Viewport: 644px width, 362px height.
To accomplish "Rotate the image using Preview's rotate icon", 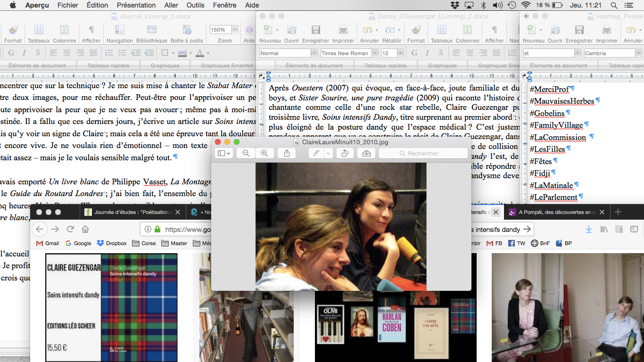I will click(x=345, y=153).
